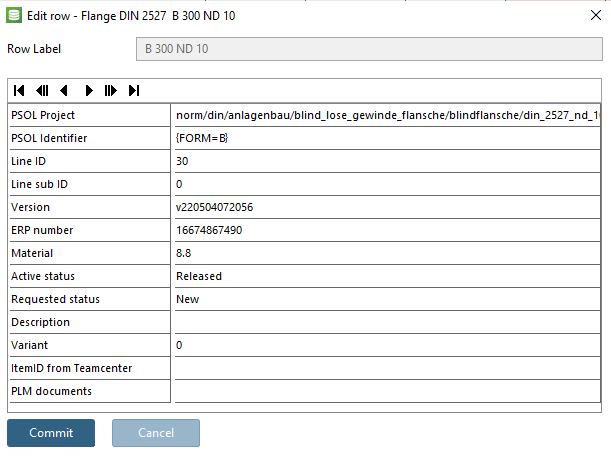Jump to the first row
This screenshot has height=457, width=611.
(19, 91)
